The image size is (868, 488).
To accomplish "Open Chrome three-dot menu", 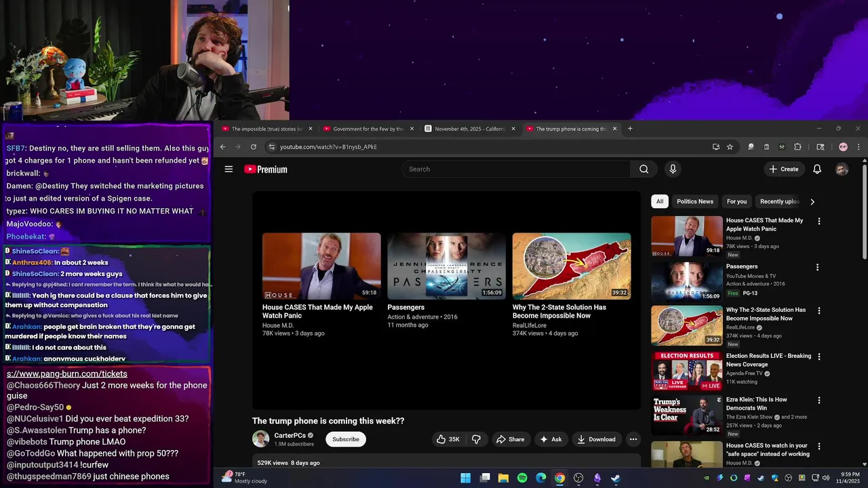I will (x=859, y=147).
